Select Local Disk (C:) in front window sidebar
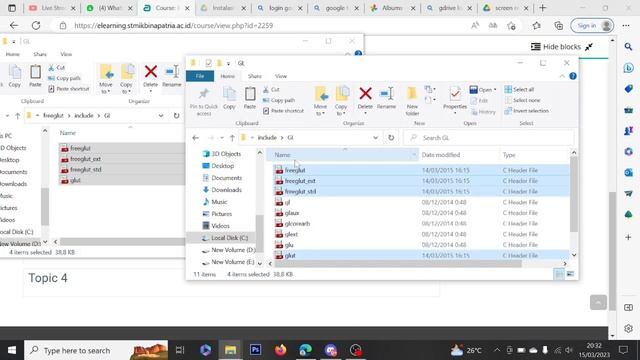Viewport: 640px width, 360px height. point(225,238)
